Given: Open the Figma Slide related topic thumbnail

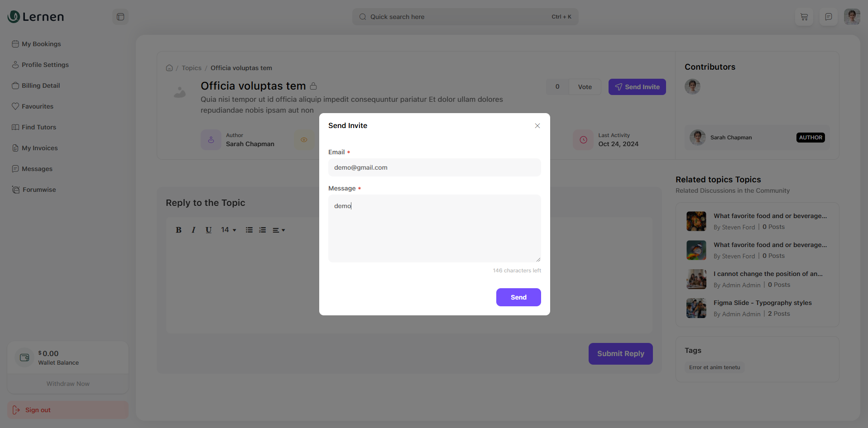Looking at the screenshot, I should pyautogui.click(x=696, y=308).
